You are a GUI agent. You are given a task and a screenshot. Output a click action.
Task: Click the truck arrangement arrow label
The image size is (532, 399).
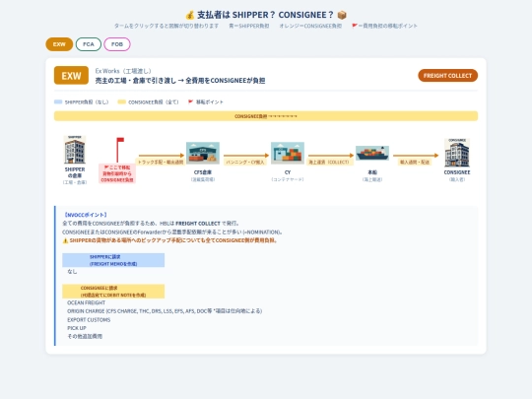(161, 163)
